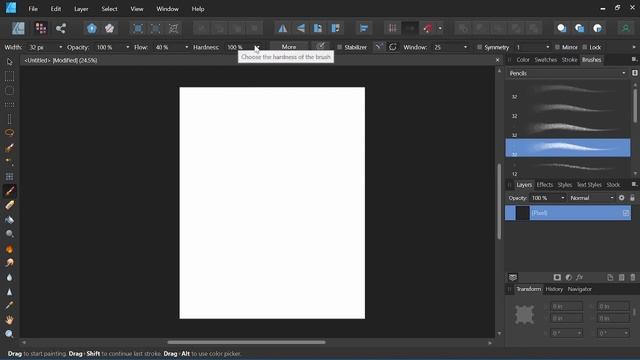The image size is (640, 360).
Task: Select the Erase Brush tool
Action: point(9,205)
